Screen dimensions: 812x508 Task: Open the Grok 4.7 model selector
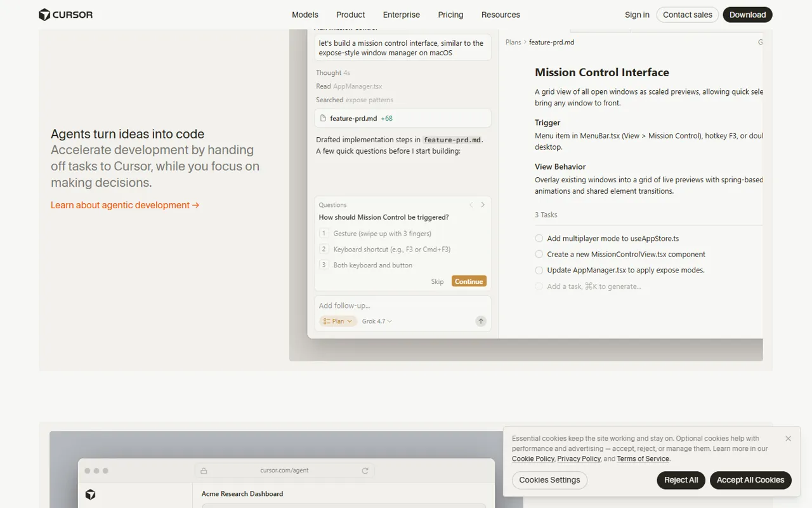coord(377,321)
